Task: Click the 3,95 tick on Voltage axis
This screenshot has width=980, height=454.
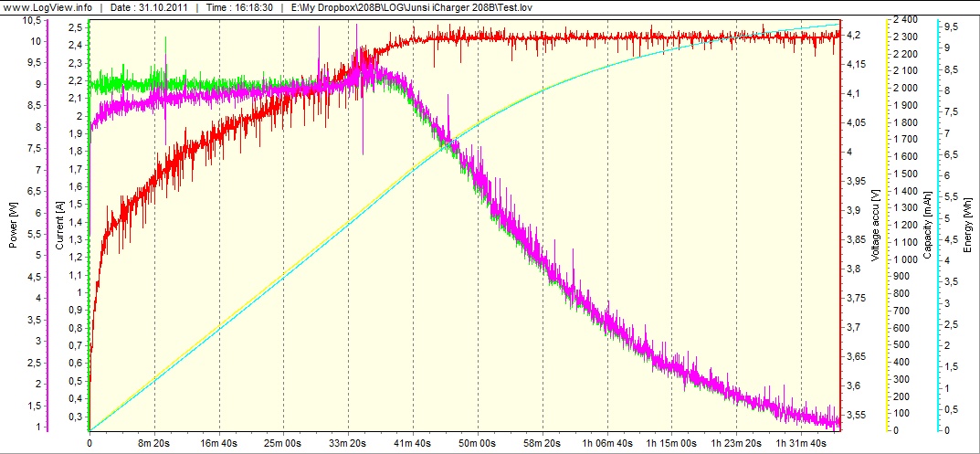Action: point(856,181)
